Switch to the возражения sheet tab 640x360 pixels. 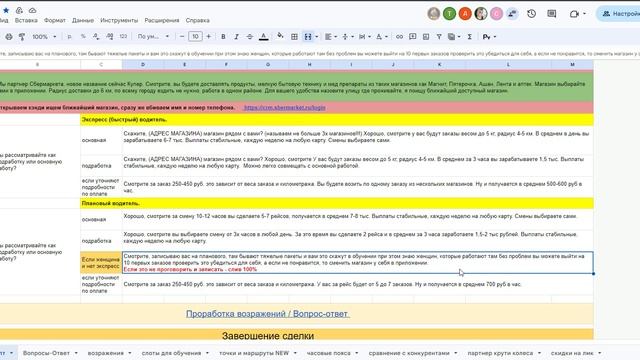(x=109, y=353)
